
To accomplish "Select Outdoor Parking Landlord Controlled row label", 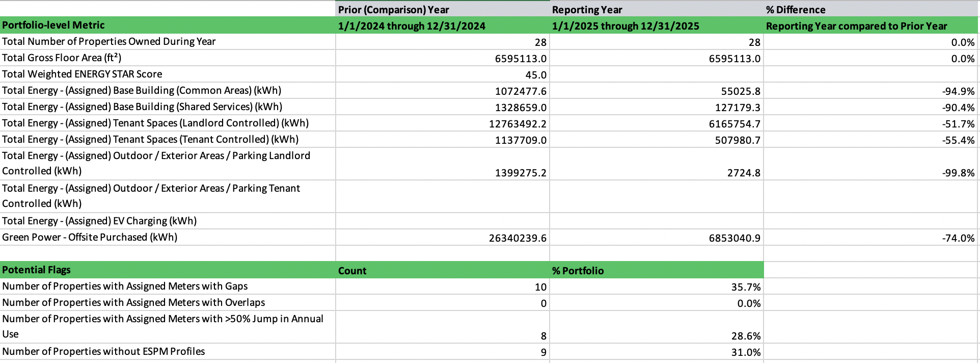I will click(168, 163).
